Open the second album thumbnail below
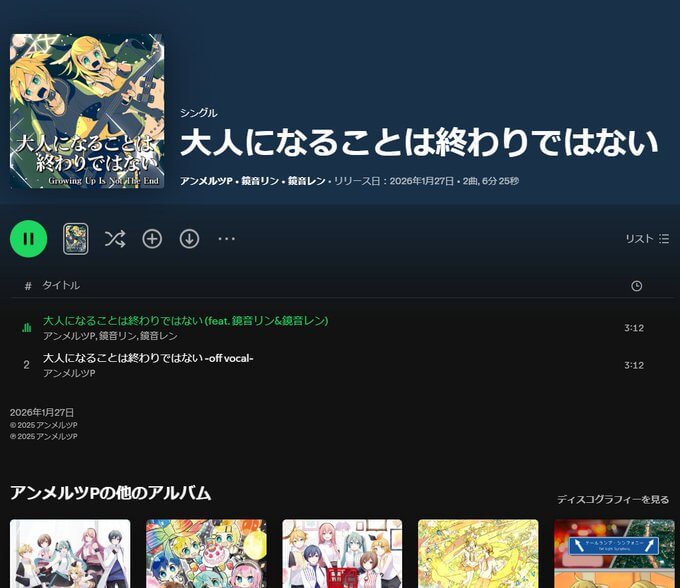The width and height of the screenshot is (680, 588). coord(206,553)
